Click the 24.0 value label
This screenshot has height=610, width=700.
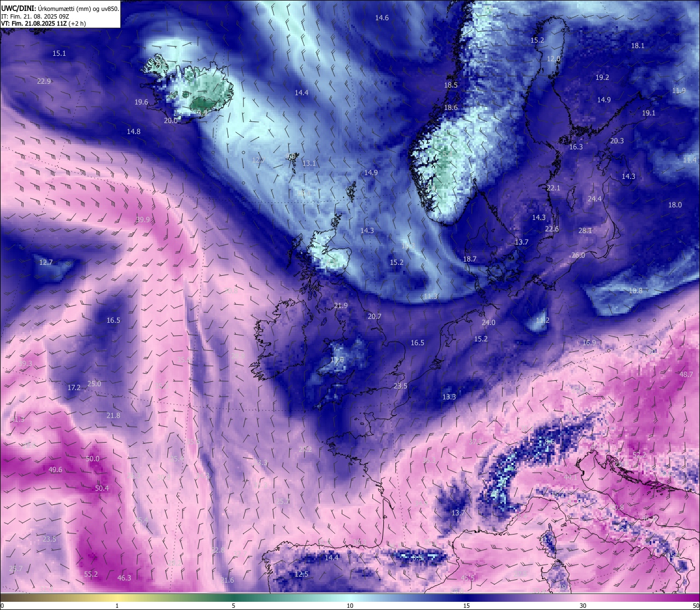pyautogui.click(x=488, y=323)
